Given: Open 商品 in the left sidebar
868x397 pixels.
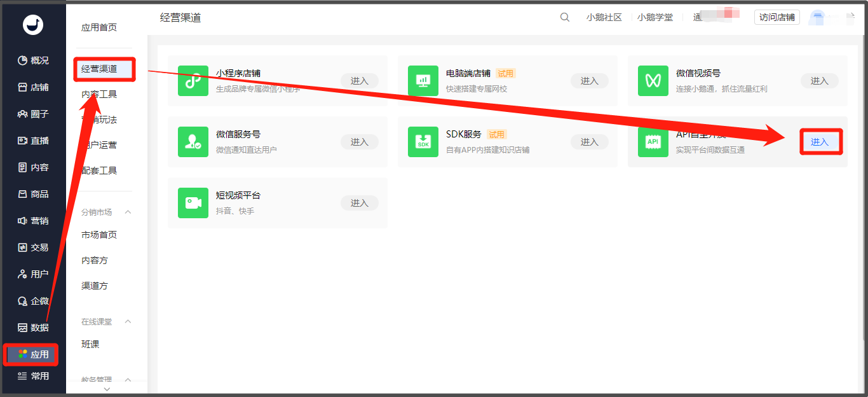Looking at the screenshot, I should click(33, 194).
